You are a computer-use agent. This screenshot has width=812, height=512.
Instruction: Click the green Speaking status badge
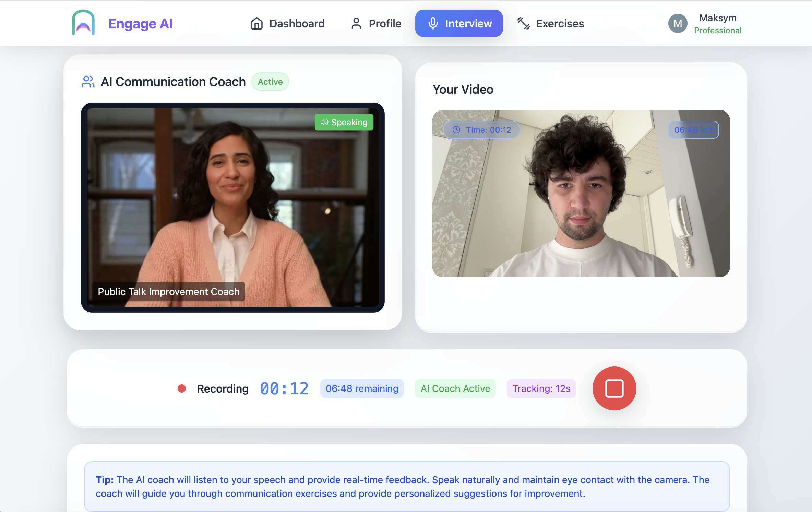tap(344, 122)
